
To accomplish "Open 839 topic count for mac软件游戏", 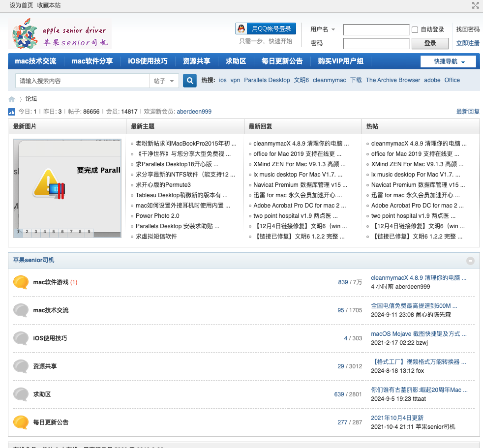I will pos(343,282).
